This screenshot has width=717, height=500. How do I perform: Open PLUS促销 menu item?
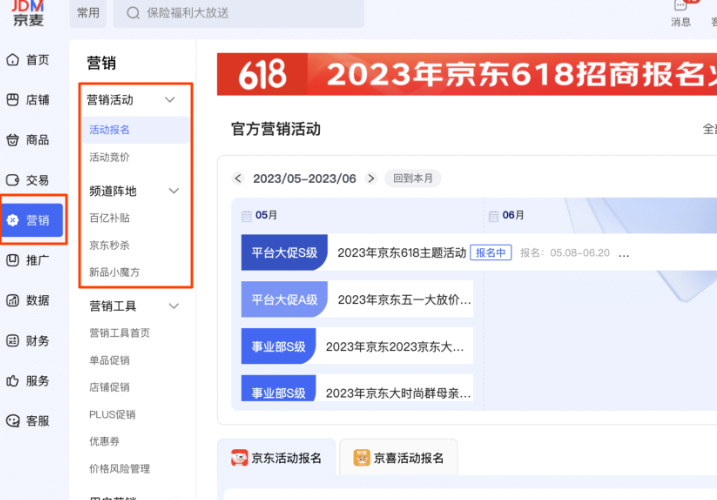(x=112, y=414)
